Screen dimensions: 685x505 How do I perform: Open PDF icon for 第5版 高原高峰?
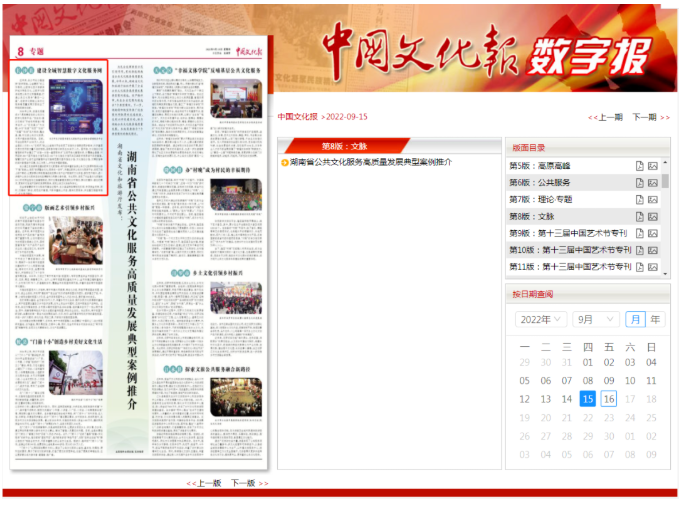(x=639, y=166)
